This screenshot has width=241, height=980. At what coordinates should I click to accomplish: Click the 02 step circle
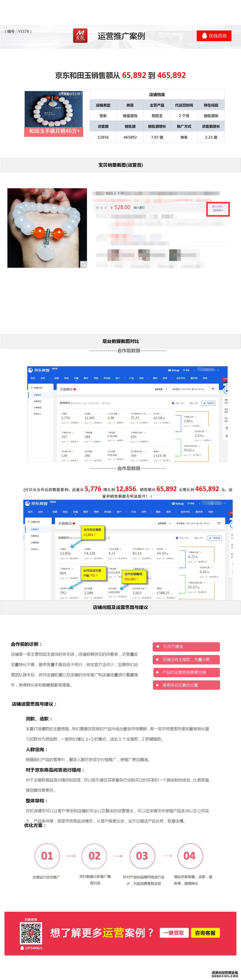[x=95, y=856]
